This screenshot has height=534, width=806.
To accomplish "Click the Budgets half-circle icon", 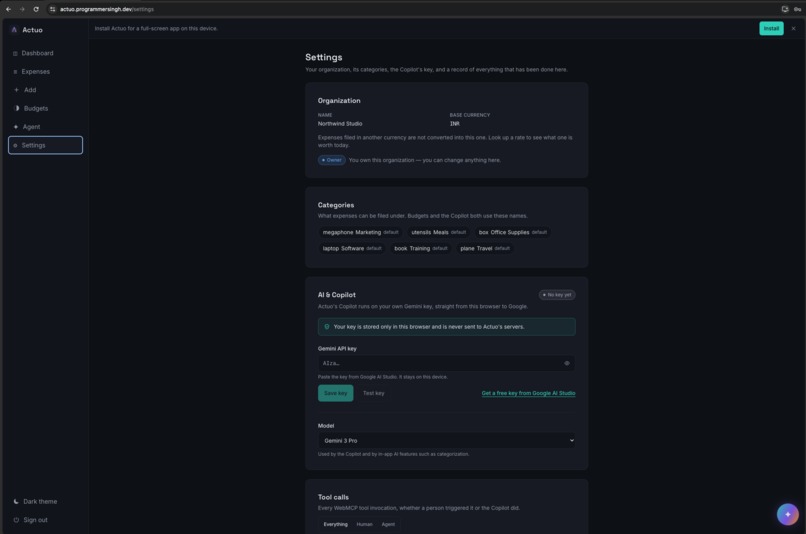I will tap(16, 108).
